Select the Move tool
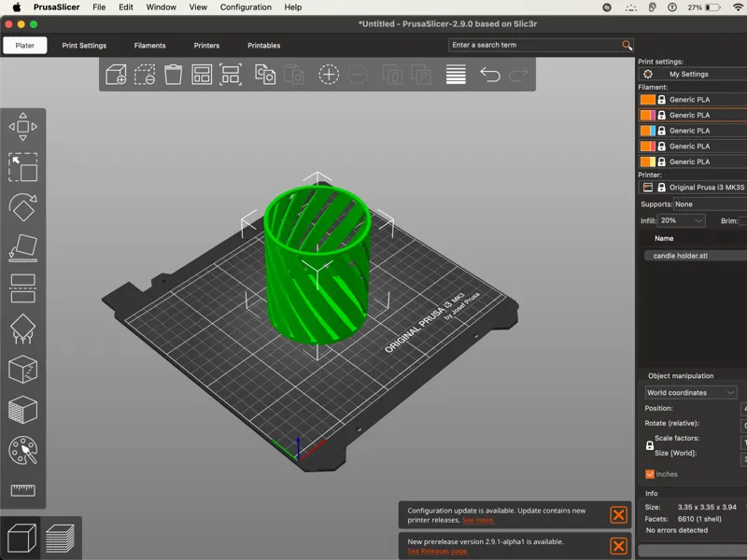 point(22,127)
